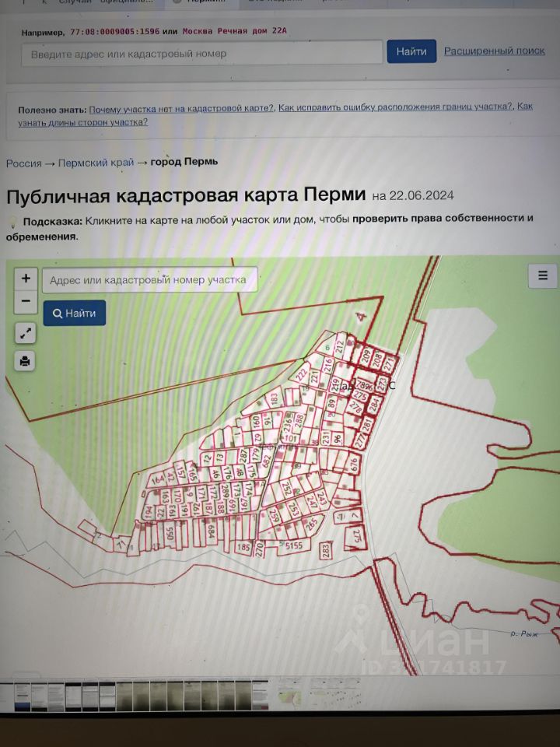Focus the map's Адрес или кадастровый номер участка field
The height and width of the screenshot is (747, 560).
click(150, 279)
